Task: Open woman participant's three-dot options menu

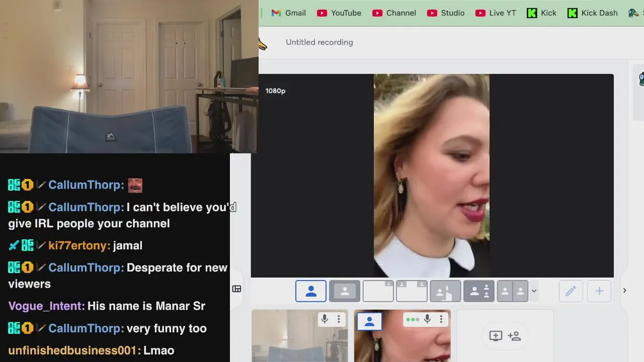Action: tap(441, 319)
